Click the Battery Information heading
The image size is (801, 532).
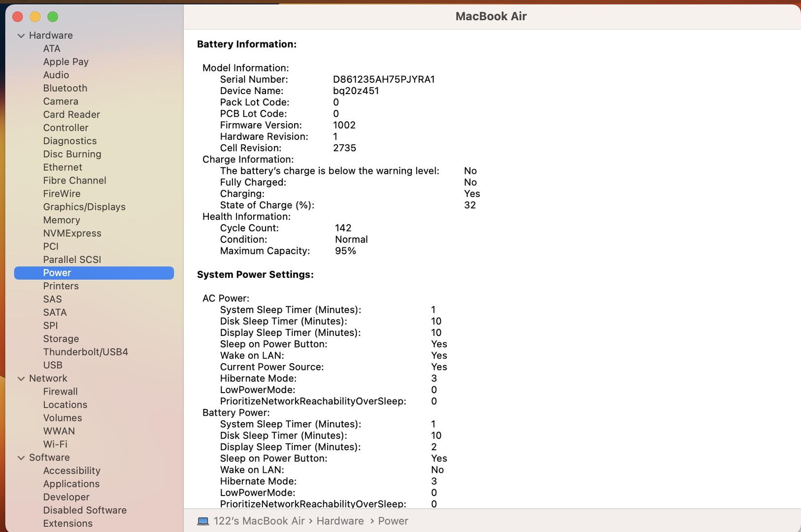click(247, 44)
